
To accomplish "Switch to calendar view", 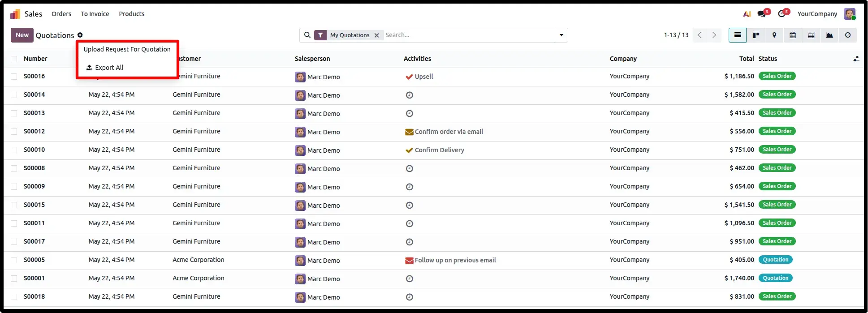I will tap(793, 35).
